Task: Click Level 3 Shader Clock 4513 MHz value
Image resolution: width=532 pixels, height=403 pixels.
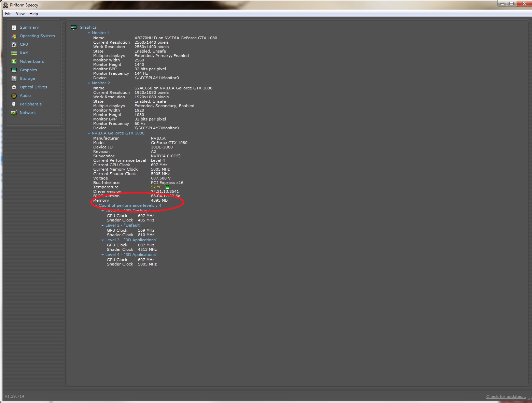Action: click(147, 249)
